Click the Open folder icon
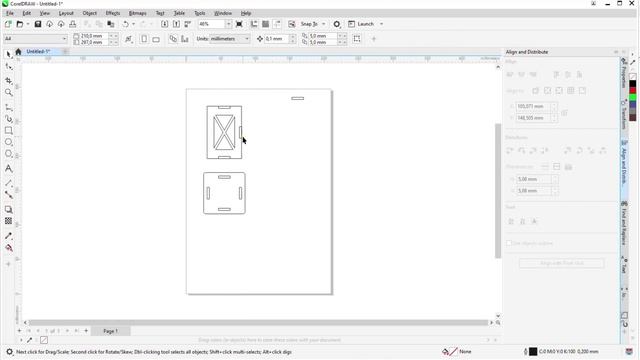640x360 pixels. coord(20,24)
